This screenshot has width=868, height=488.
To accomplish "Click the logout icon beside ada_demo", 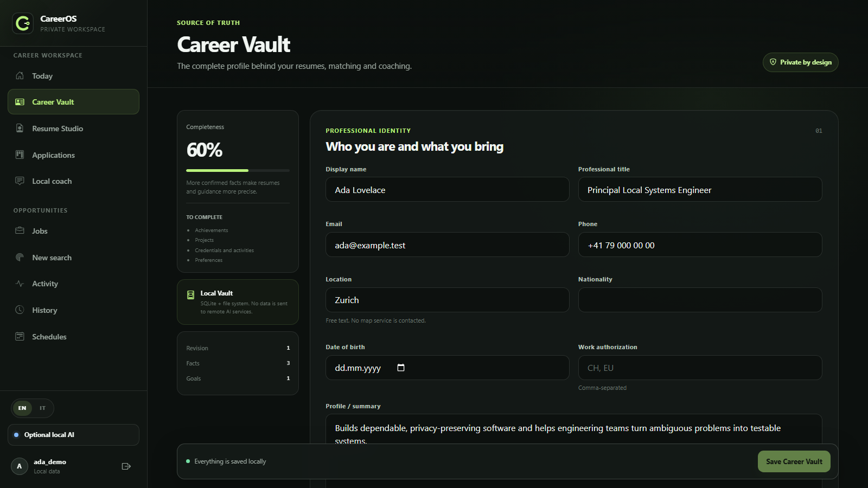I will pos(126,466).
